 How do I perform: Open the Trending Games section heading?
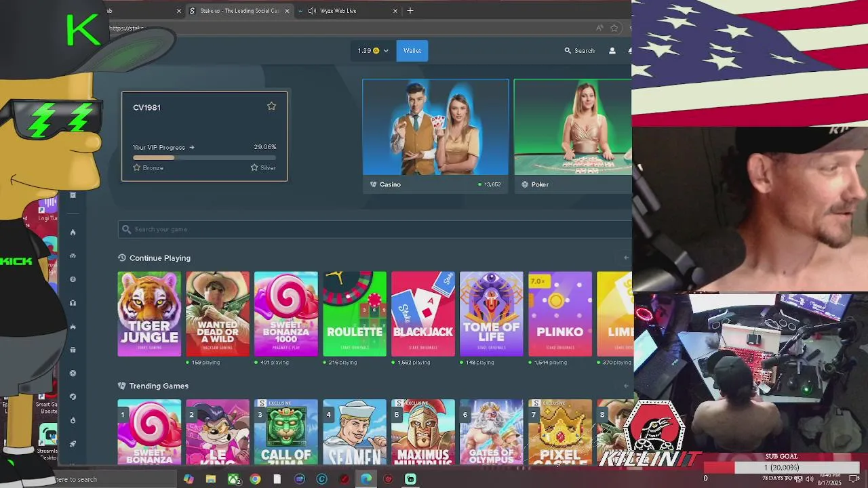coord(159,386)
